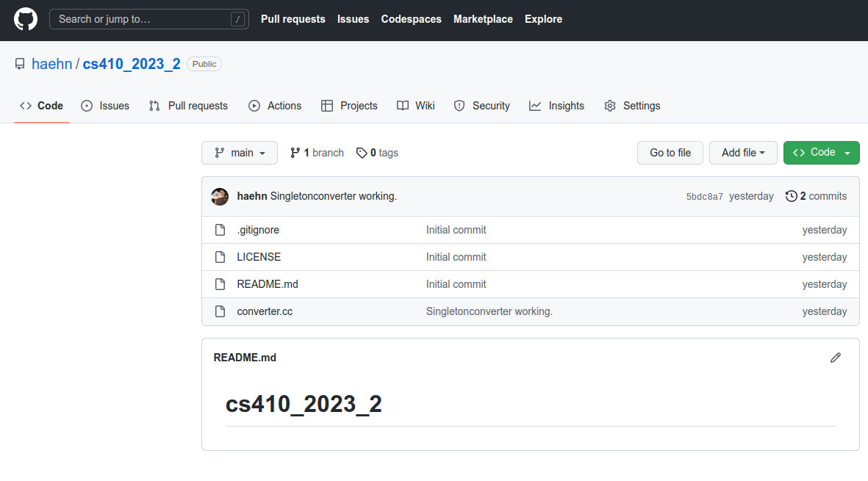
Task: Click yesterday timestamp in converter.cc row
Action: [x=824, y=311]
